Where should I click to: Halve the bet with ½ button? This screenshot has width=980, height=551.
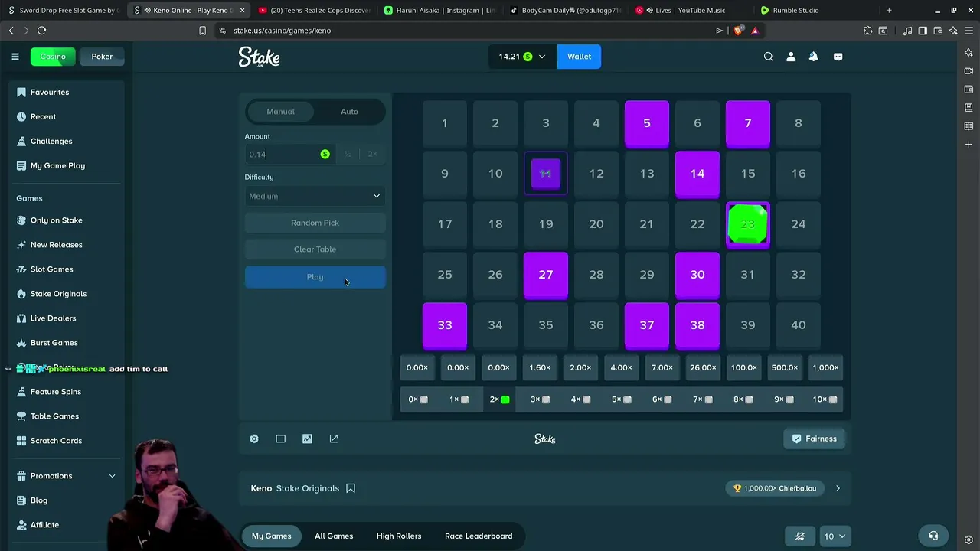click(348, 154)
